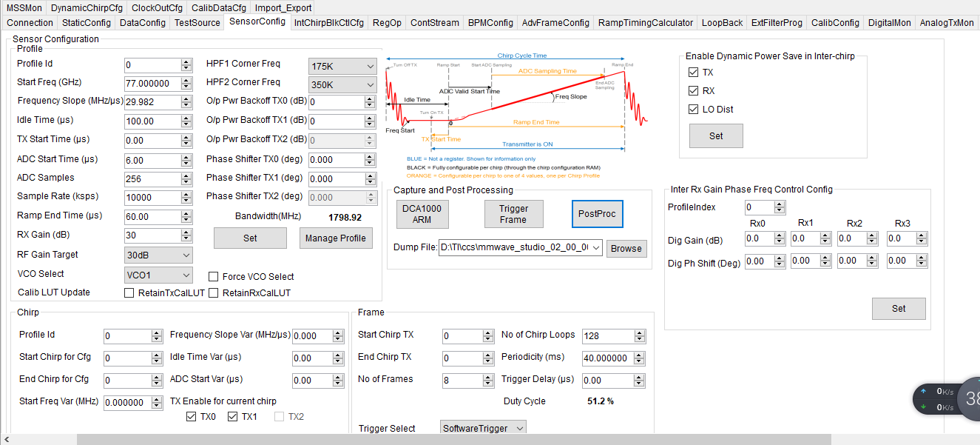980x445 pixels.
Task: Click DCA1000 ARM button
Action: click(422, 214)
